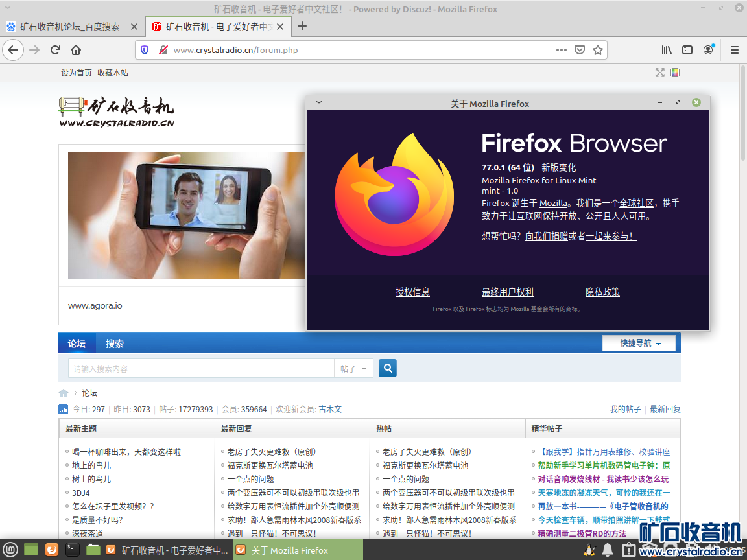Click the video call ad image
Screen dimensions: 747x560
[186, 215]
